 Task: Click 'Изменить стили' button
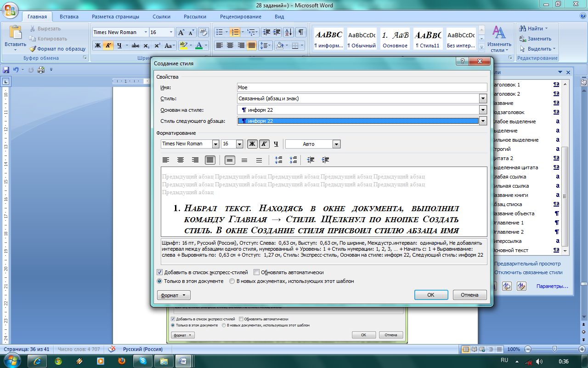click(499, 39)
